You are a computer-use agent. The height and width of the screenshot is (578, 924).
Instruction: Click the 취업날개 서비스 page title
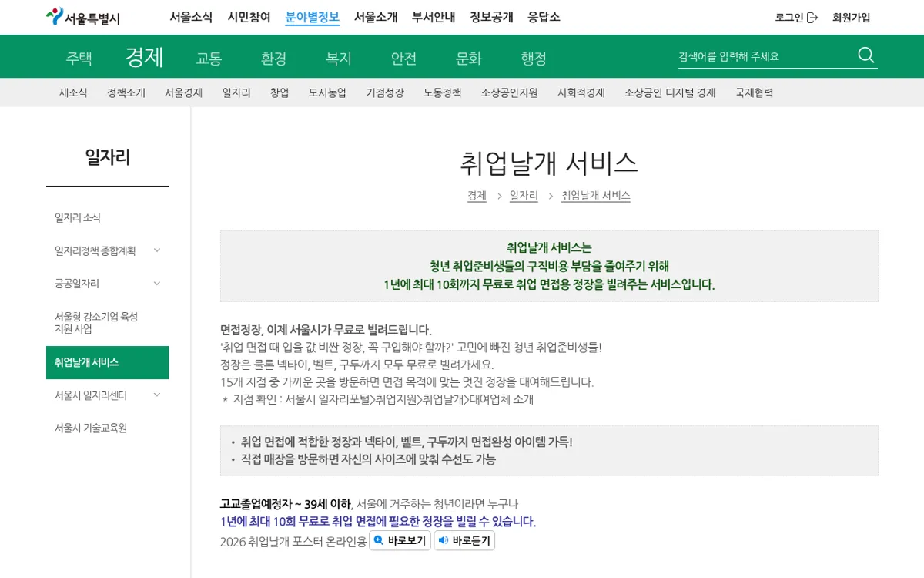click(x=549, y=163)
